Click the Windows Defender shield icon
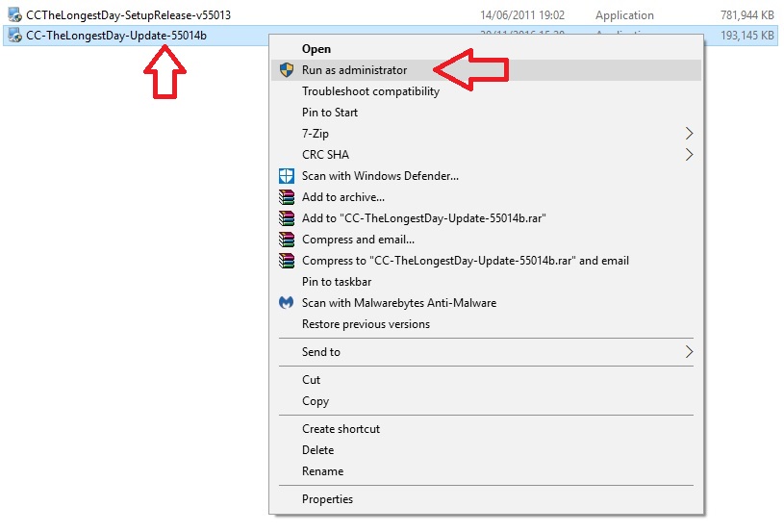This screenshot has width=784, height=532. (287, 176)
